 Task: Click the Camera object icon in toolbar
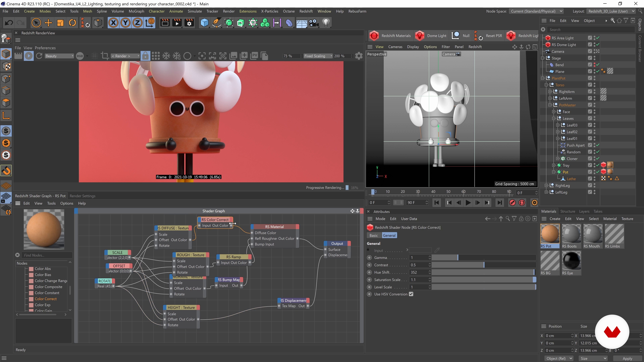[314, 23]
